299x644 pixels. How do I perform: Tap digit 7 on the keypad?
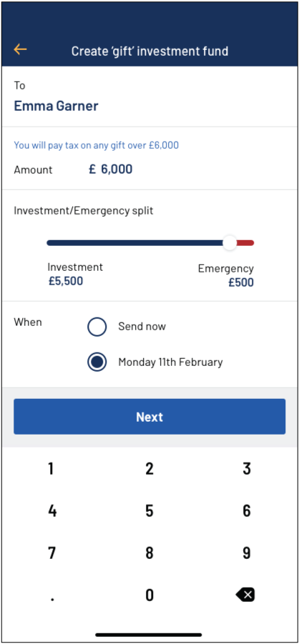click(x=52, y=553)
